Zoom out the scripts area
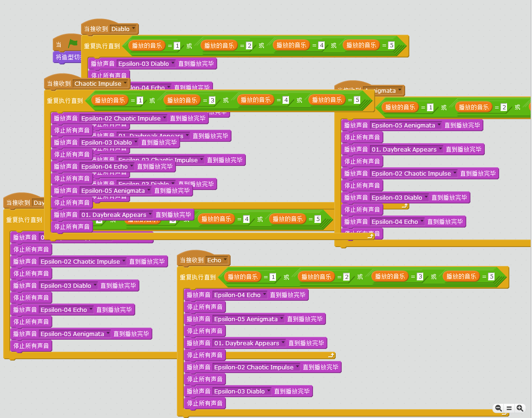The image size is (532, 418). click(498, 408)
